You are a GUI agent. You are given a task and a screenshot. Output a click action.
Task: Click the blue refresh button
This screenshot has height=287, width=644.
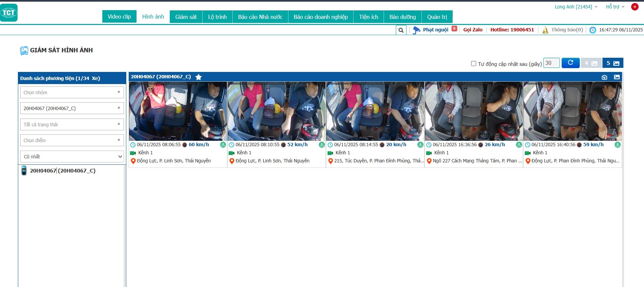point(570,63)
